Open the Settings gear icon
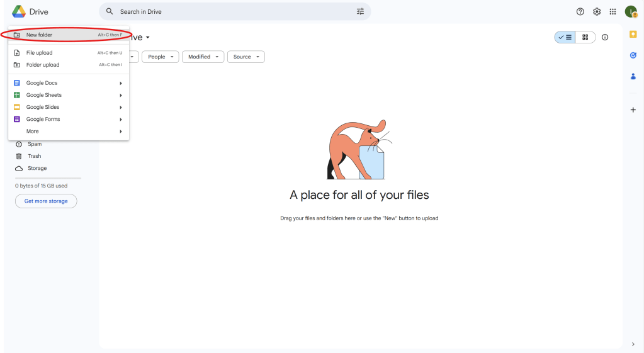Viewport: 644px width, 353px height. 597,11
